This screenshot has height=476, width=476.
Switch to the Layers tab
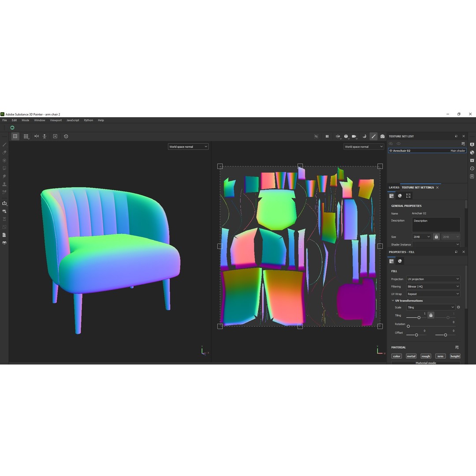[x=394, y=187]
